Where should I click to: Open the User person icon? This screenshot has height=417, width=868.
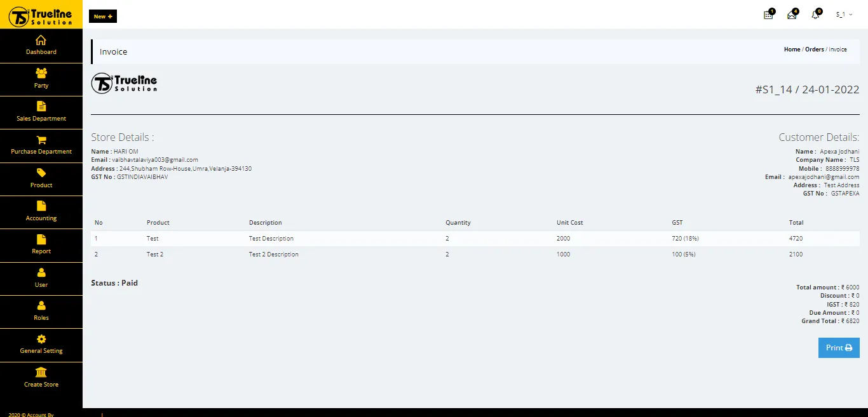[x=41, y=272]
